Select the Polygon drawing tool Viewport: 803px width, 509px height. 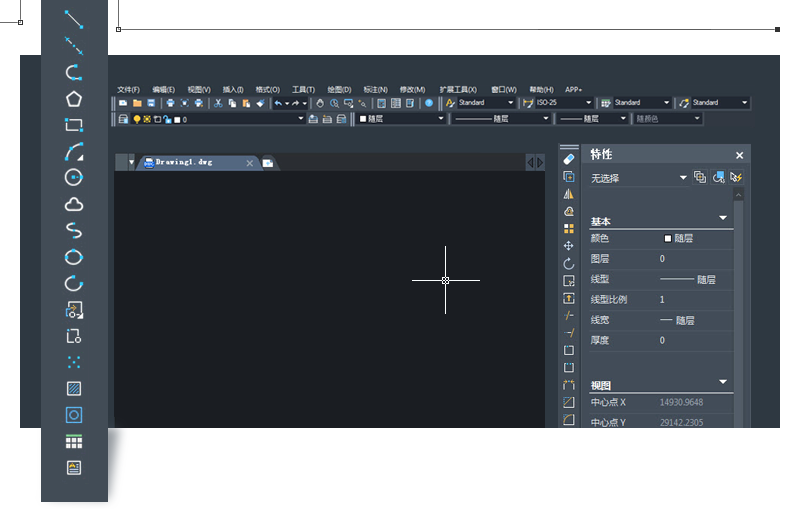click(x=74, y=98)
